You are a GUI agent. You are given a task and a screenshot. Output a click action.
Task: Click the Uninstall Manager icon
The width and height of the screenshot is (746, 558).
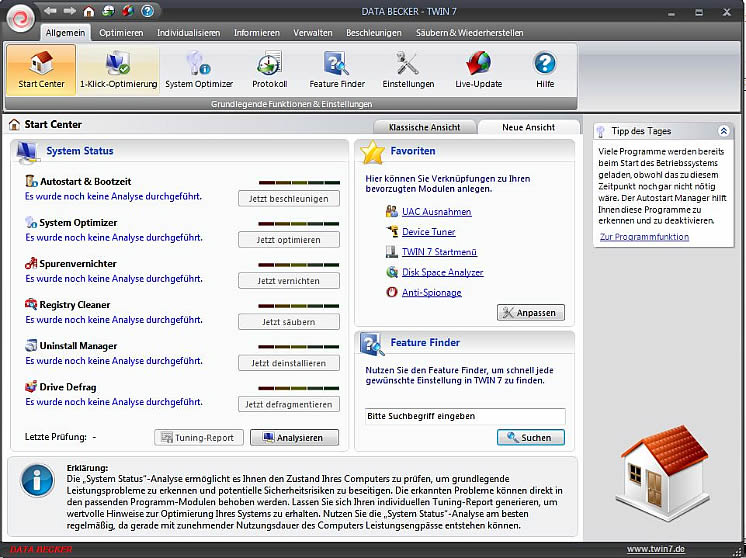[31, 345]
